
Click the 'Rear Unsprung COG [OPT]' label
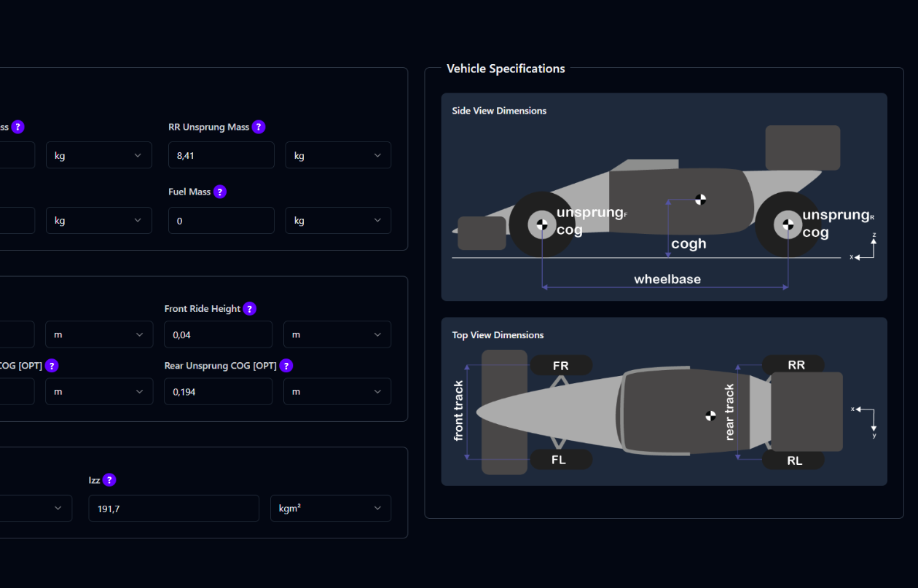click(221, 366)
